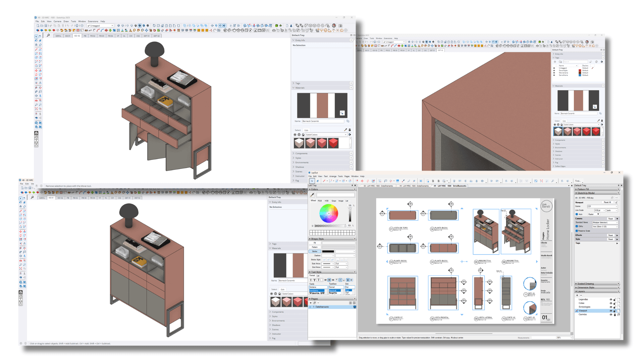644x362 pixels.
Task: Open the Untagged tag dropdown
Action: pyautogui.click(x=100, y=25)
